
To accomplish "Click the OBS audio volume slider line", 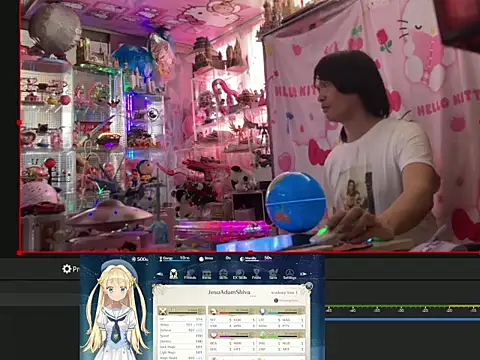I will click(x=403, y=319).
